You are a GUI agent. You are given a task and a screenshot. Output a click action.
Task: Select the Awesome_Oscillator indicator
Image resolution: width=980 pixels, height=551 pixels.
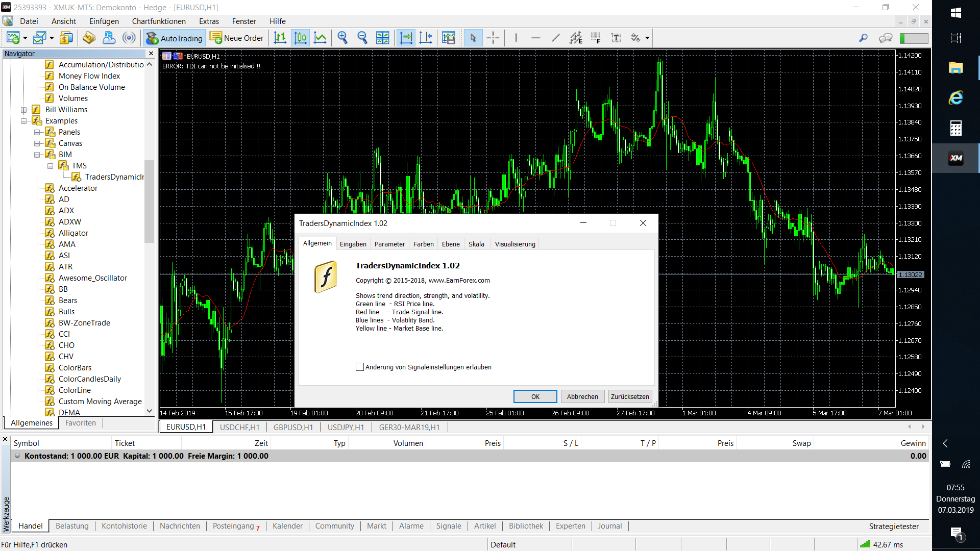coord(92,278)
